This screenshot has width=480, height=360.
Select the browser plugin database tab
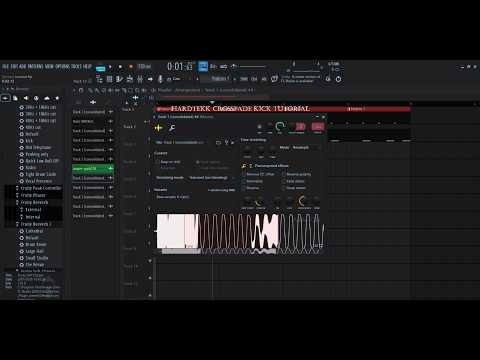pos(36,98)
